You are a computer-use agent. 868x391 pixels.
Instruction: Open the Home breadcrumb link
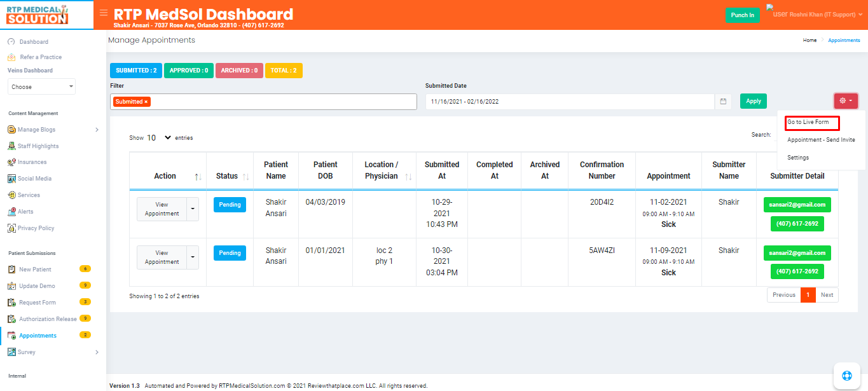pos(809,40)
